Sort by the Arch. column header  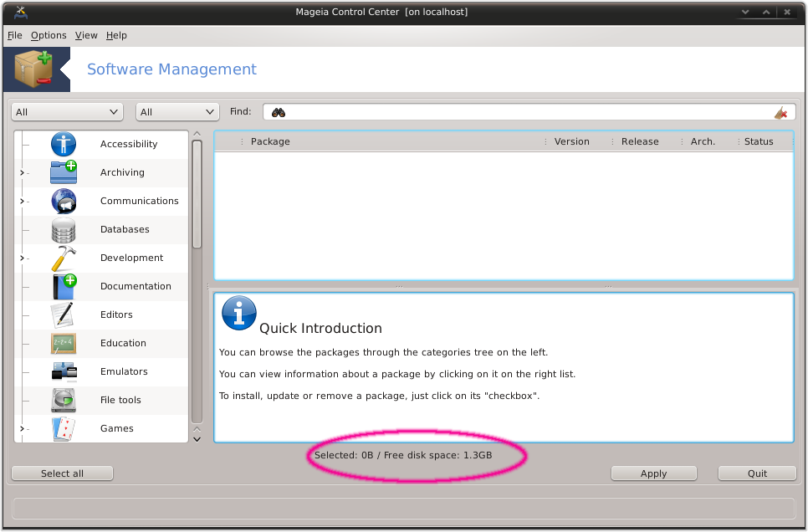tap(703, 141)
